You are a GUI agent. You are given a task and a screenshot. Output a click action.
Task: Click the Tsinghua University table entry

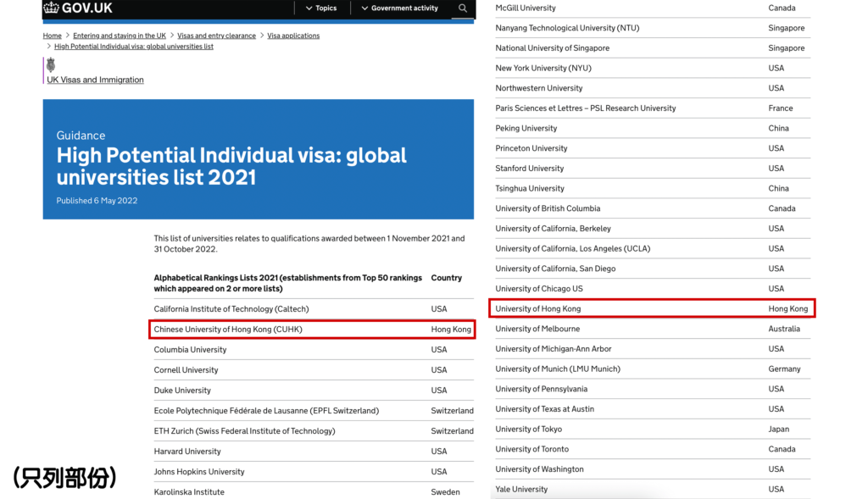point(530,188)
